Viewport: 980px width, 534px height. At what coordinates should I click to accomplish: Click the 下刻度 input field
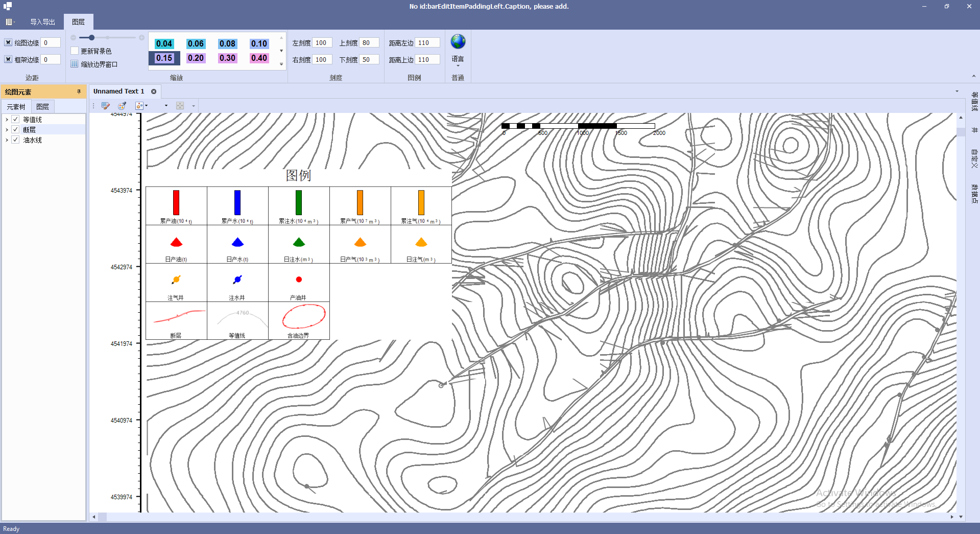coord(369,59)
